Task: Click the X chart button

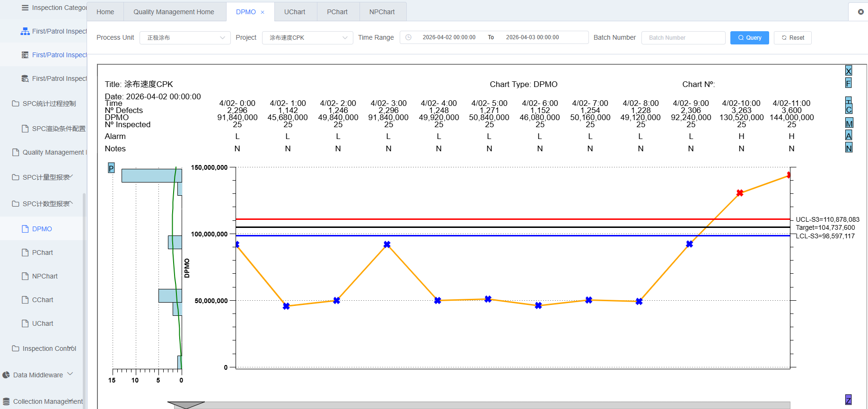Action: 849,71
